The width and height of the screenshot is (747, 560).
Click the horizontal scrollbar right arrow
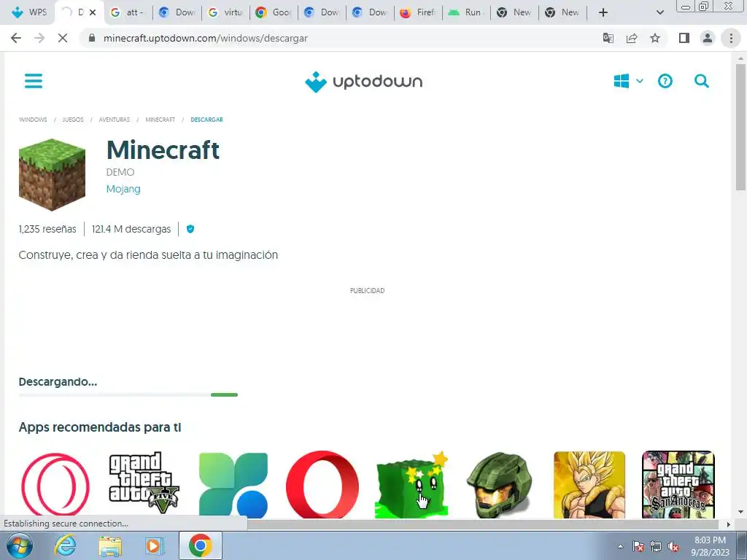click(x=728, y=524)
